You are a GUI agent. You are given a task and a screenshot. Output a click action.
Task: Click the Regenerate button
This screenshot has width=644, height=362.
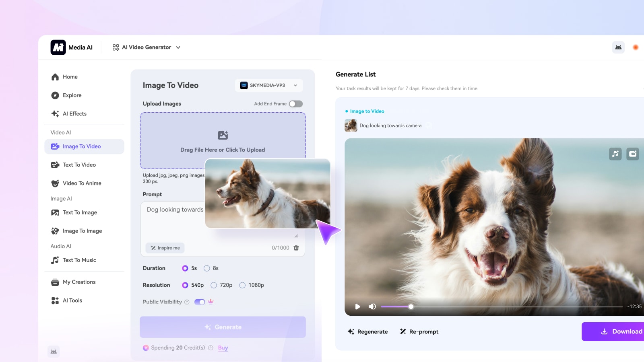click(367, 332)
